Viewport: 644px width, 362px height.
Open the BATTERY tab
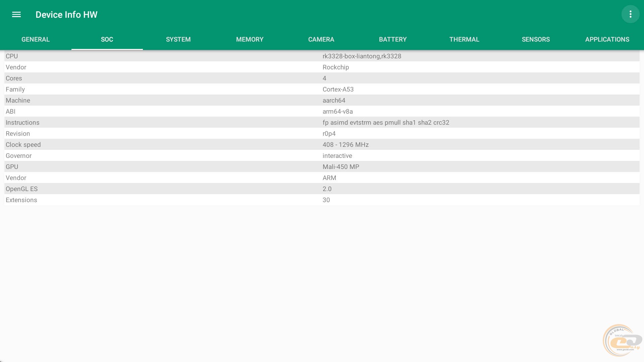392,40
